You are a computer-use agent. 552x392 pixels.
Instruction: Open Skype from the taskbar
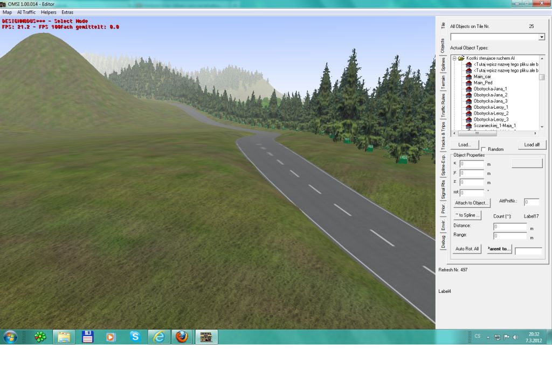coord(135,337)
